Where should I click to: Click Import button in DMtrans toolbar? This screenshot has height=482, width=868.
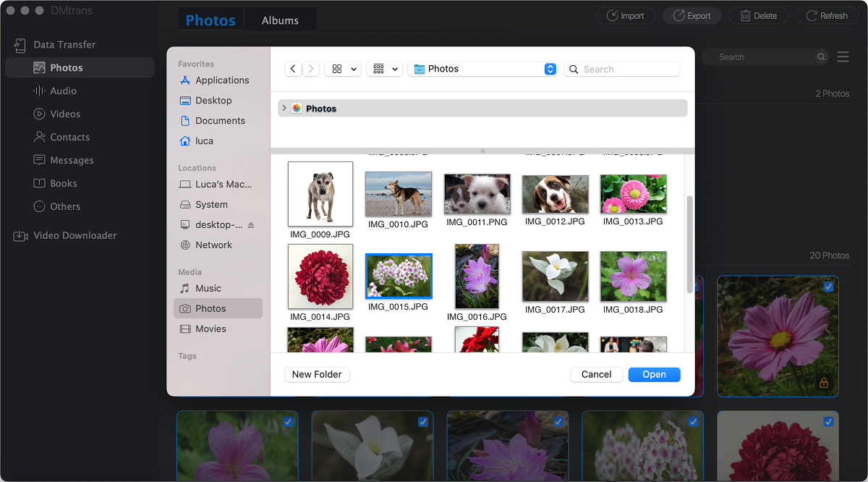click(x=625, y=15)
